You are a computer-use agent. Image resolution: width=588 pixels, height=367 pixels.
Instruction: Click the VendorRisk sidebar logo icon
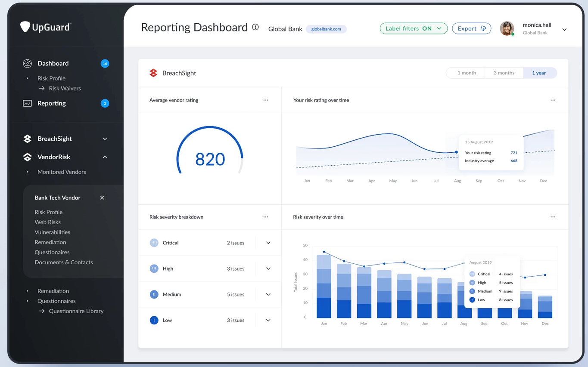pos(27,157)
